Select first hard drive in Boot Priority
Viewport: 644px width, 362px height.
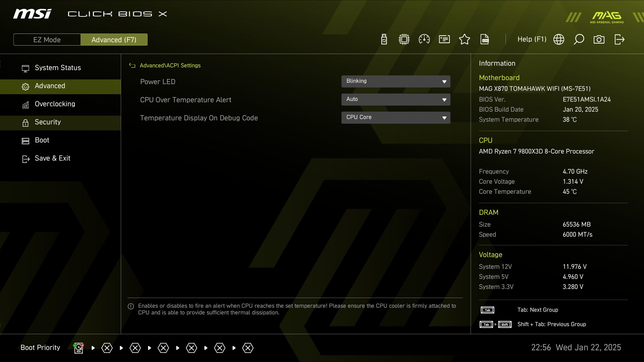click(x=78, y=348)
